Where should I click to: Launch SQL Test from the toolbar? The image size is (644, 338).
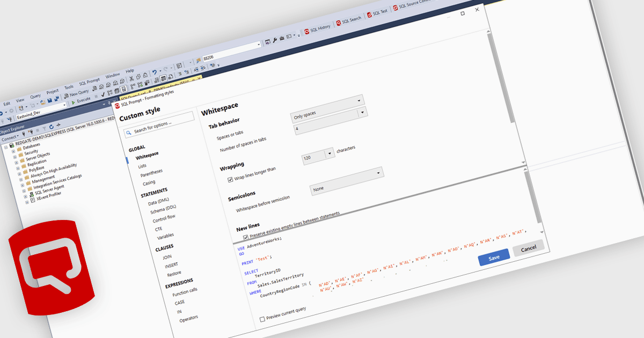click(x=378, y=14)
